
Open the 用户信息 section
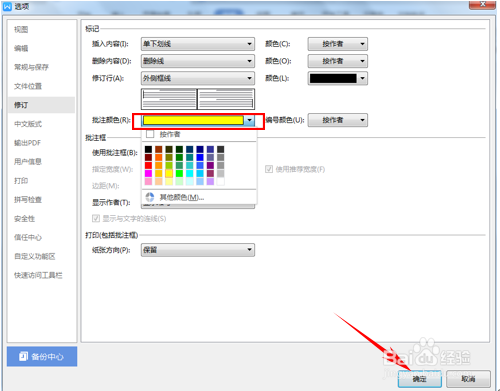41,162
